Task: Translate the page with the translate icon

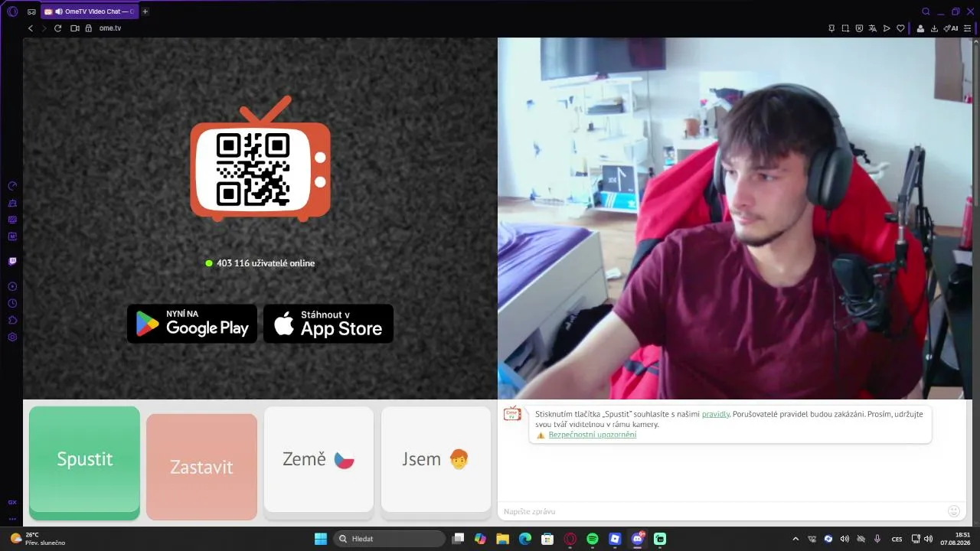Action: (873, 28)
